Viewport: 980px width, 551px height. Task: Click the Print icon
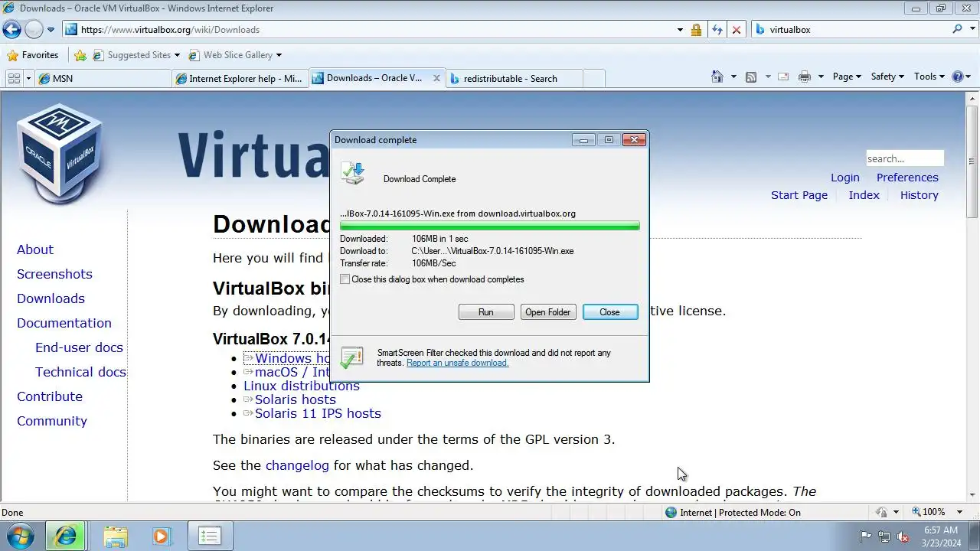pyautogui.click(x=804, y=77)
